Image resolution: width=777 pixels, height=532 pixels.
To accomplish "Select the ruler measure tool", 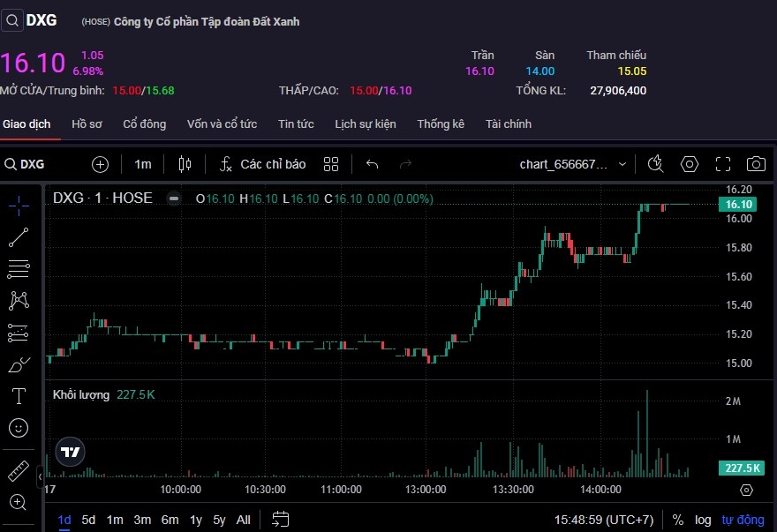I will pyautogui.click(x=19, y=471).
